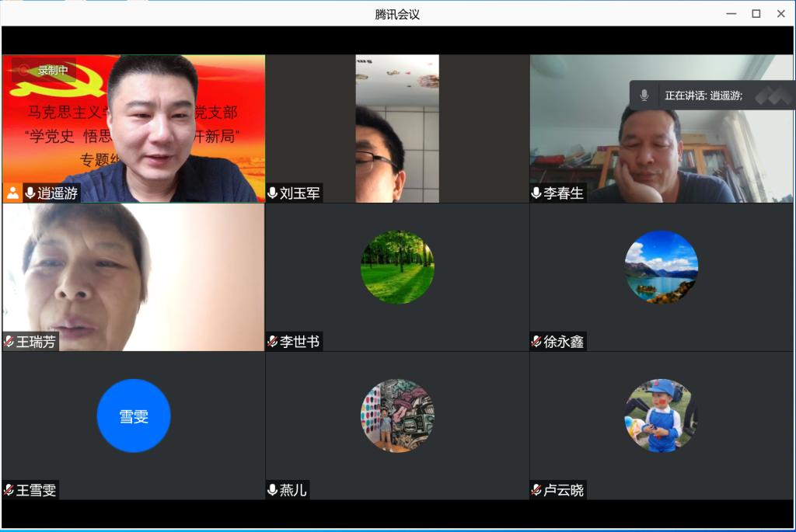Click the microphone icon next to 逍遥游
The width and height of the screenshot is (796, 532).
tap(30, 193)
